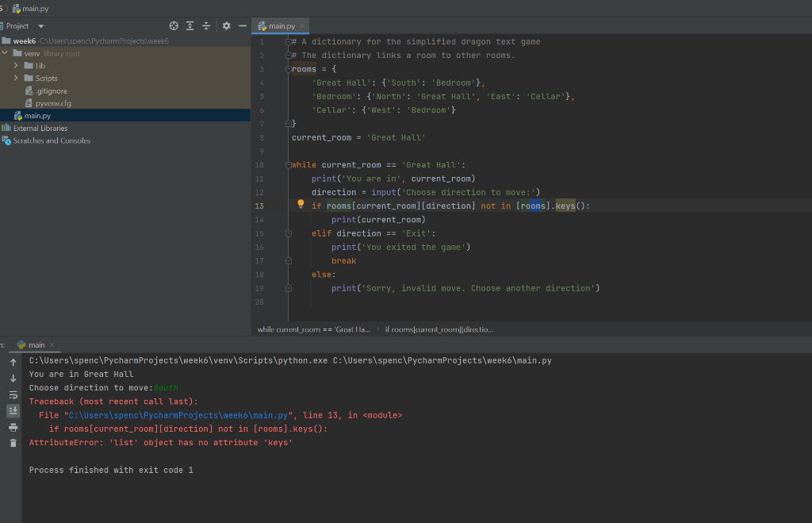Expand the Scripts folder

[16, 78]
